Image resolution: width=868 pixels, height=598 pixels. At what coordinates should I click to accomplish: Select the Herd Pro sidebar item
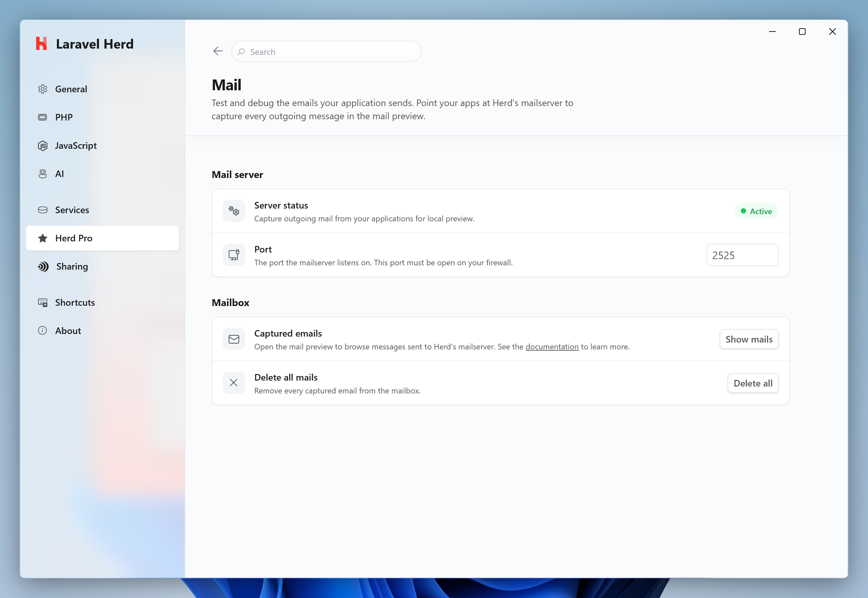pos(103,238)
